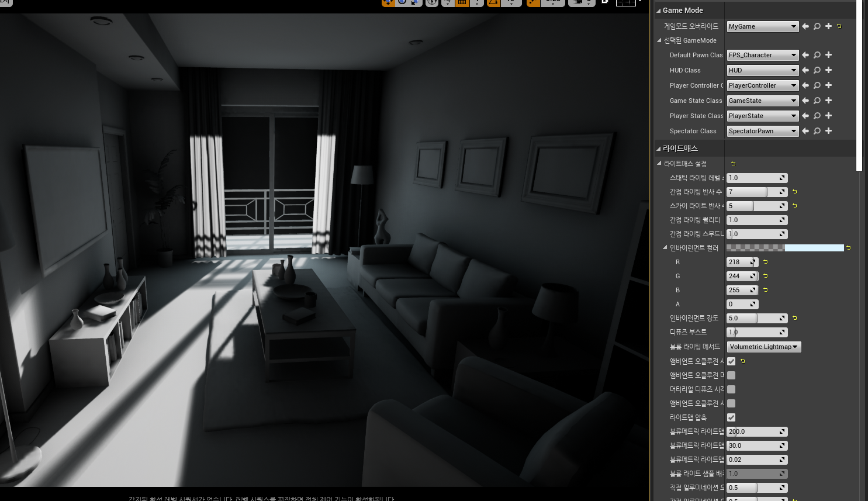Open the PlayerController class dropdown
The image size is (868, 501).
(763, 85)
